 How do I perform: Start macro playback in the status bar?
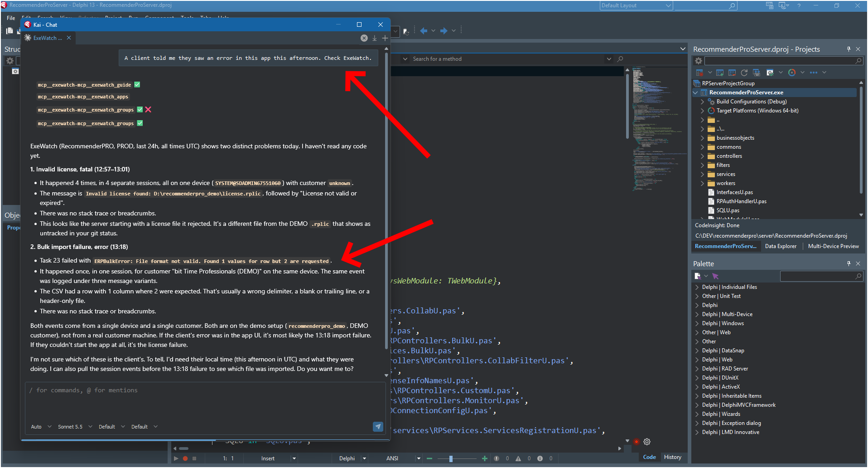point(176,458)
